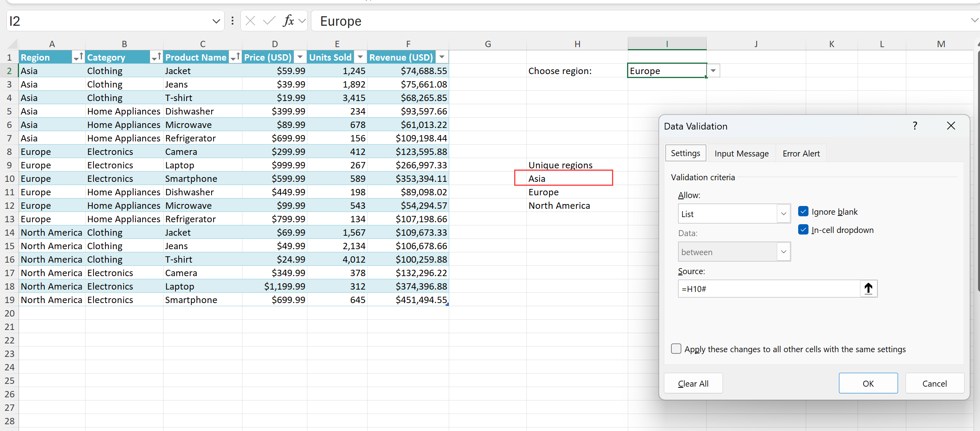980x431 pixels.
Task: Open the in-cell dropdown beside Europe
Action: (x=713, y=71)
